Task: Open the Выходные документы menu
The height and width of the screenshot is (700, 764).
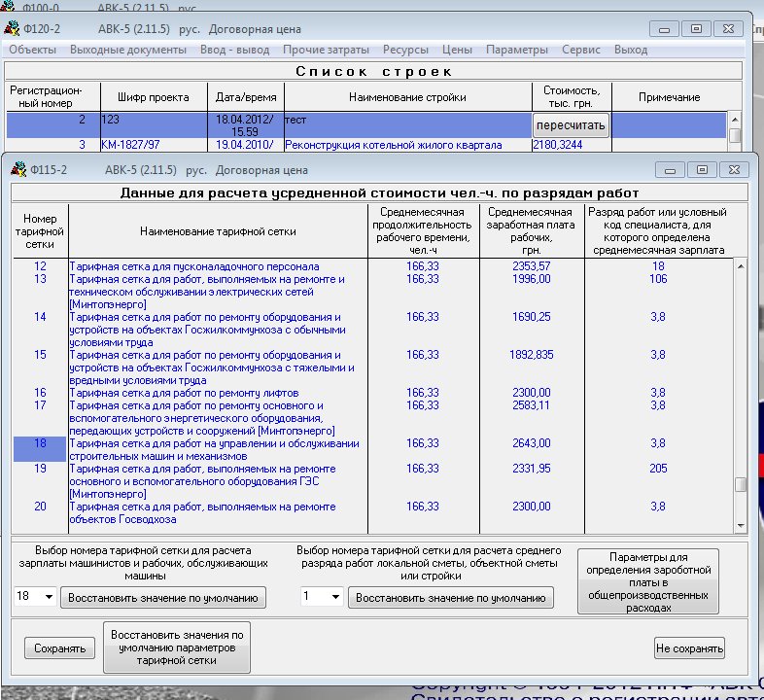Action: pyautogui.click(x=127, y=50)
